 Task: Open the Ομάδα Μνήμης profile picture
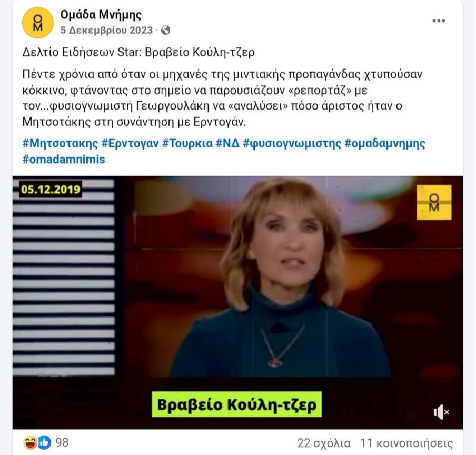(37, 23)
